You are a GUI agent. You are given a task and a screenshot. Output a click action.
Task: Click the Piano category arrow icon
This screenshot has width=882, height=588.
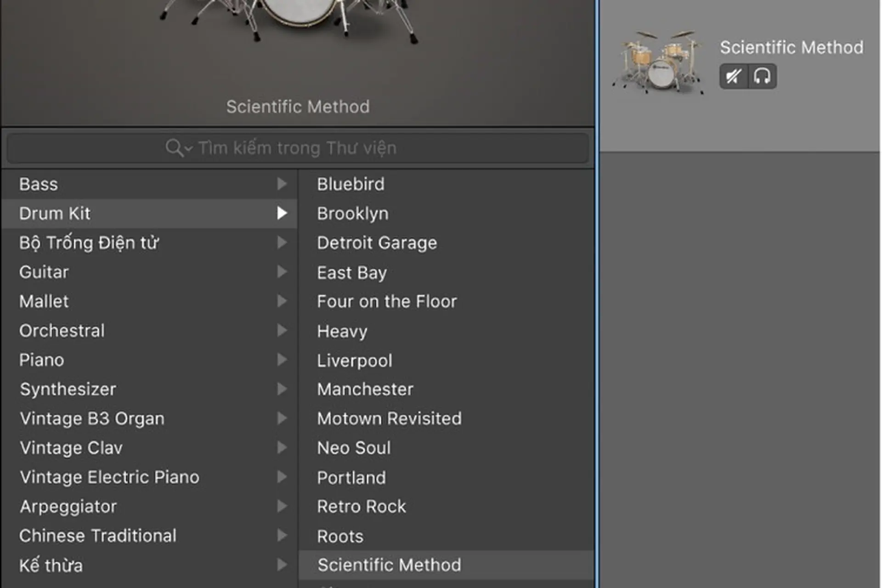(x=282, y=360)
